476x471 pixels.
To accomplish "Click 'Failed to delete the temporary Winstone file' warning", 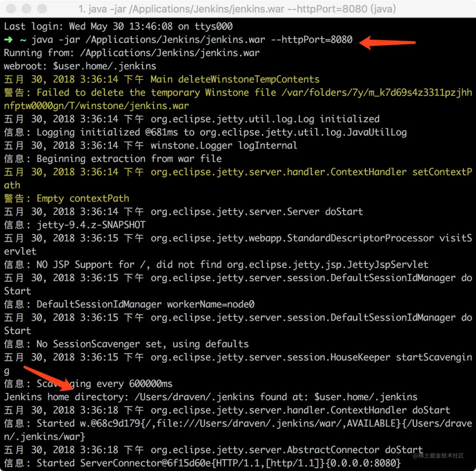I will click(x=238, y=93).
